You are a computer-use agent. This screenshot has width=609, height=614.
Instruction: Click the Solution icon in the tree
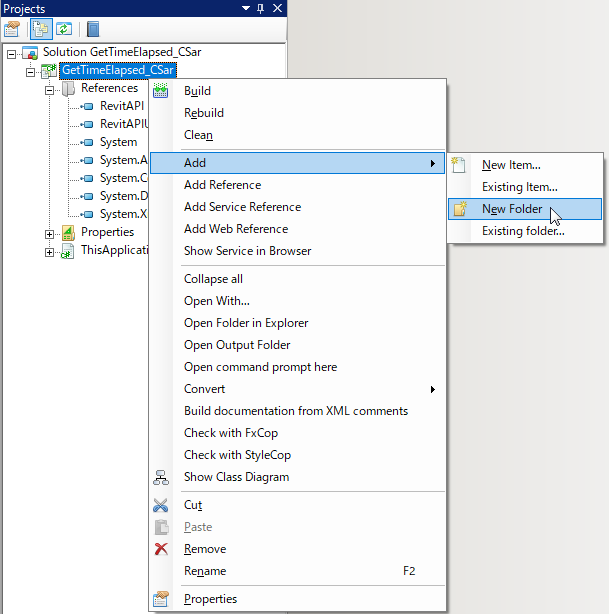pos(30,53)
